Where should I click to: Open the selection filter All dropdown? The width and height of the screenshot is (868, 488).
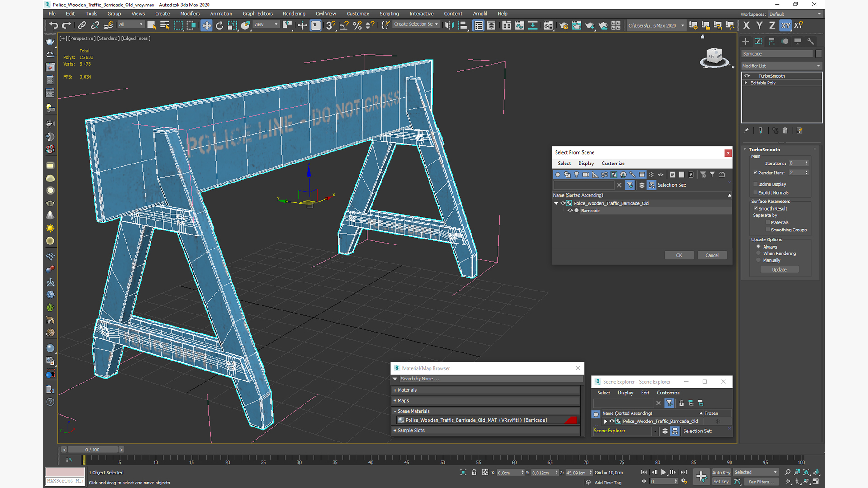pyautogui.click(x=131, y=24)
